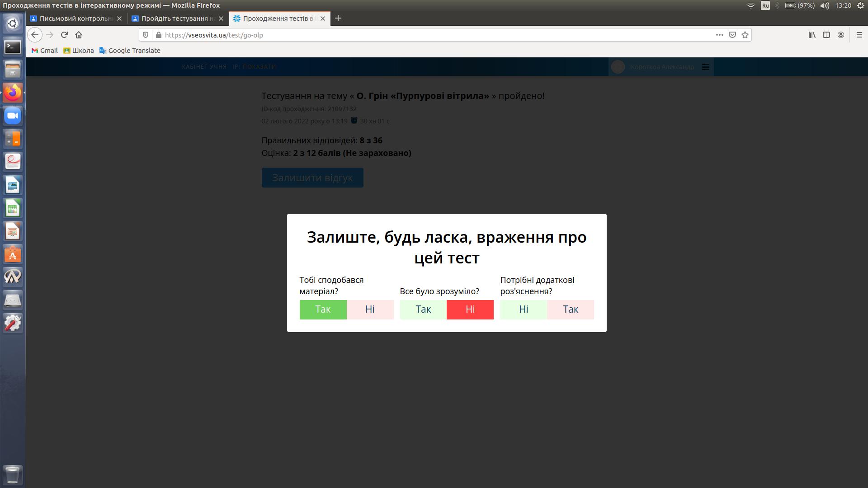Viewport: 868px width, 488px height.
Task: Open Firefox library icon
Action: pos(812,35)
